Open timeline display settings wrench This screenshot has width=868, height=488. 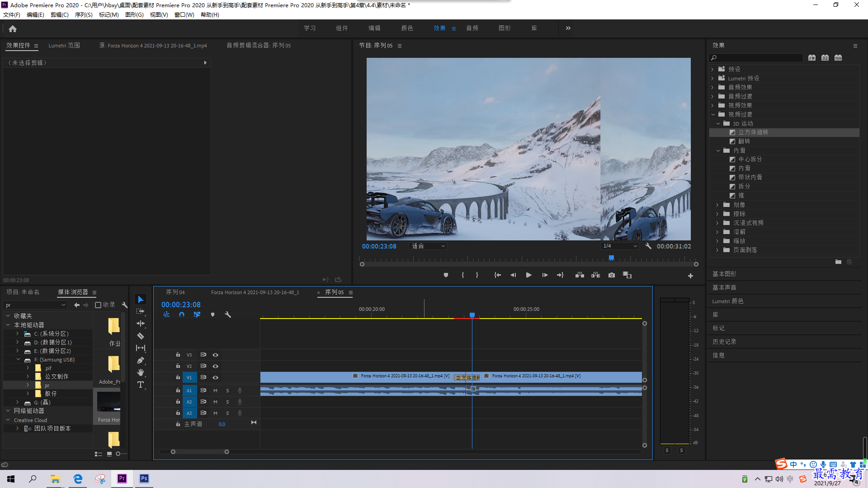pos(228,314)
